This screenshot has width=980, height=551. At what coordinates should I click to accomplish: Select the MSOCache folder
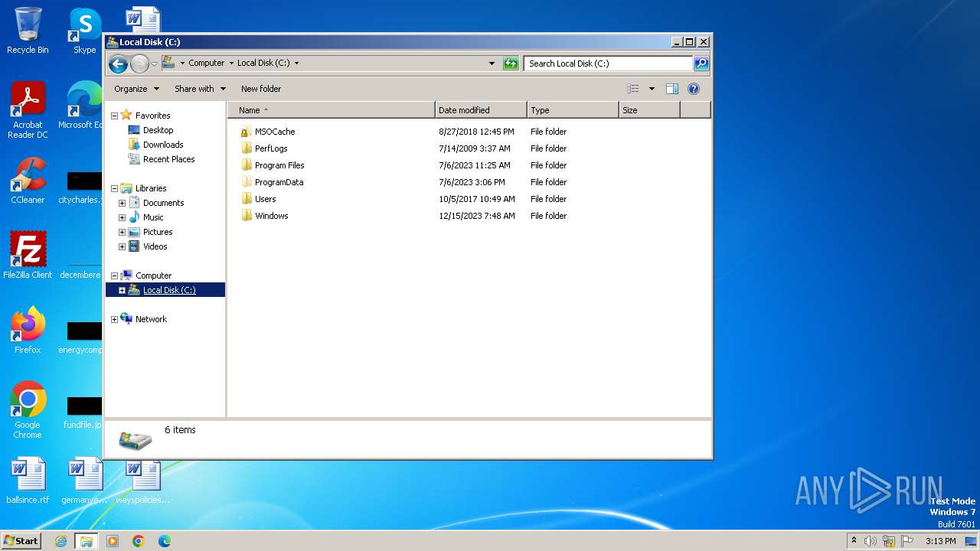click(x=274, y=132)
